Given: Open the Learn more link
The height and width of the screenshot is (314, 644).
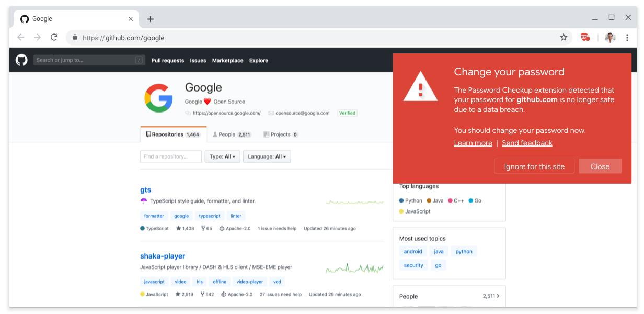Looking at the screenshot, I should point(473,143).
